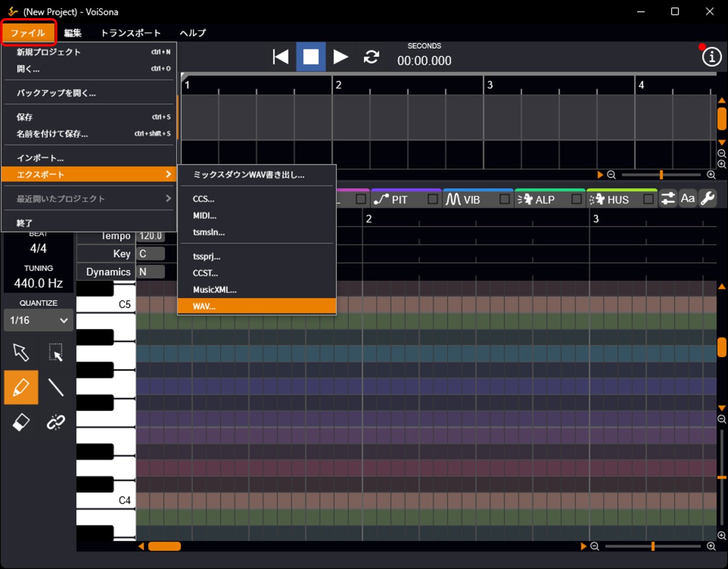Expand the エクスポート submenu arrow
The image size is (728, 569).
(168, 175)
